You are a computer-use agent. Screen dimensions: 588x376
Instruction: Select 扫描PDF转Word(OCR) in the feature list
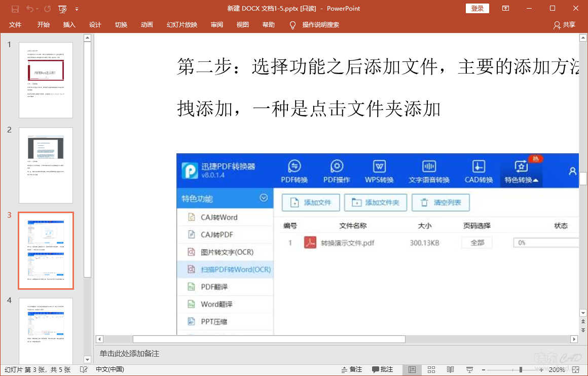(225, 269)
